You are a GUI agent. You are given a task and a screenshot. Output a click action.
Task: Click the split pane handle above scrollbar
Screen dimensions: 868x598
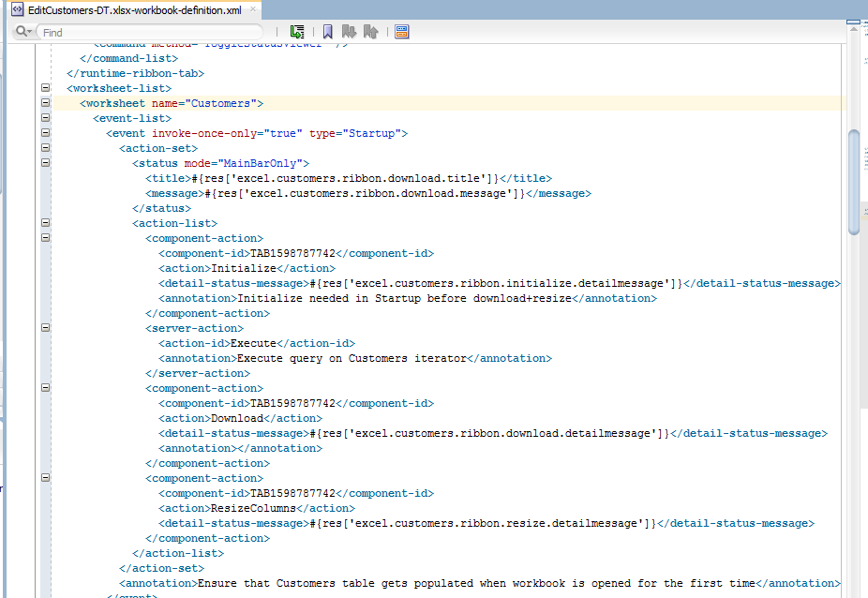853,22
